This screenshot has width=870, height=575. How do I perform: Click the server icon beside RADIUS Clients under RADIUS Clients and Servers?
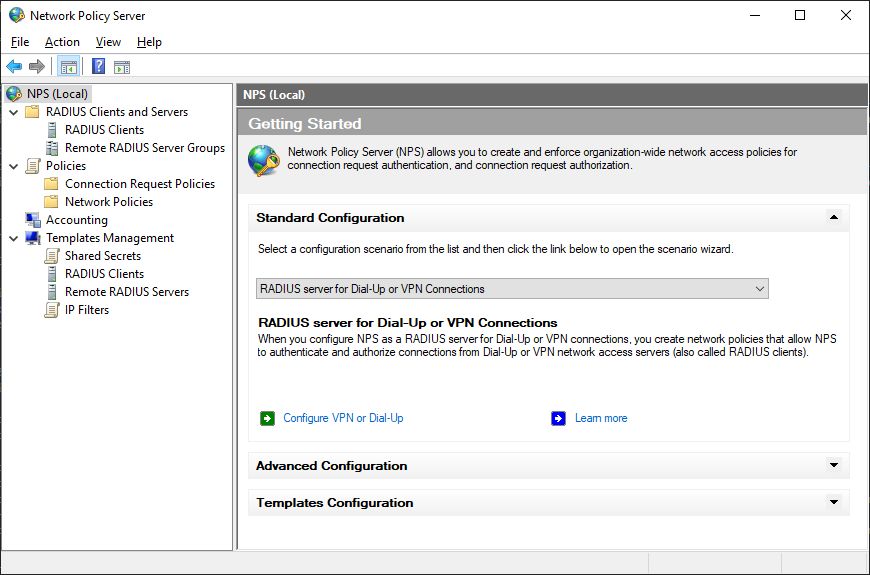[x=52, y=130]
